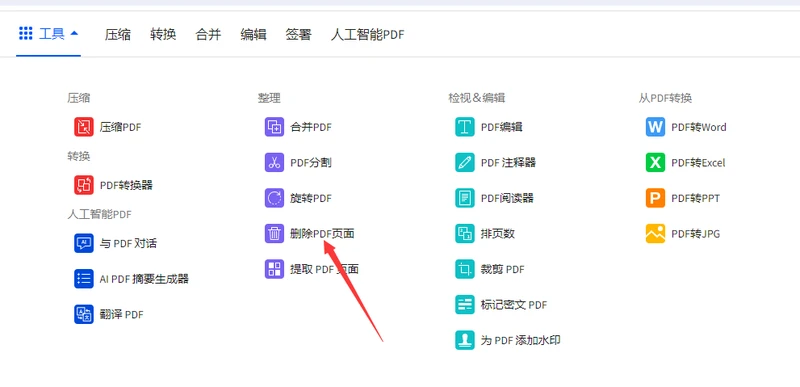Image resolution: width=800 pixels, height=387 pixels.
Task: Click the PDF编辑 text icon
Action: coord(465,127)
